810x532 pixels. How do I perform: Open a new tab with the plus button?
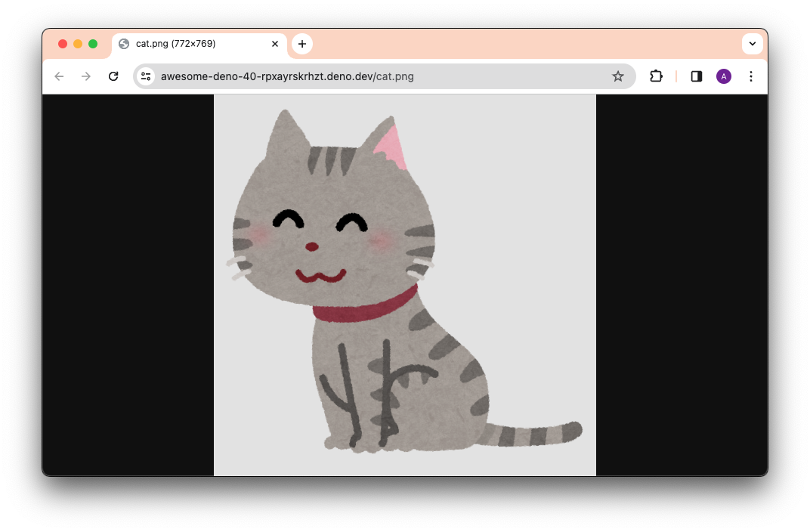(302, 44)
